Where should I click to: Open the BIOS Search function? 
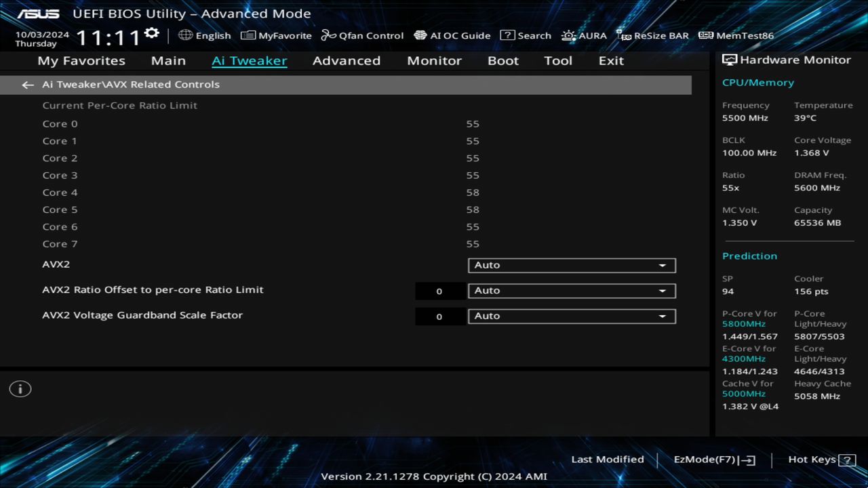click(x=526, y=35)
